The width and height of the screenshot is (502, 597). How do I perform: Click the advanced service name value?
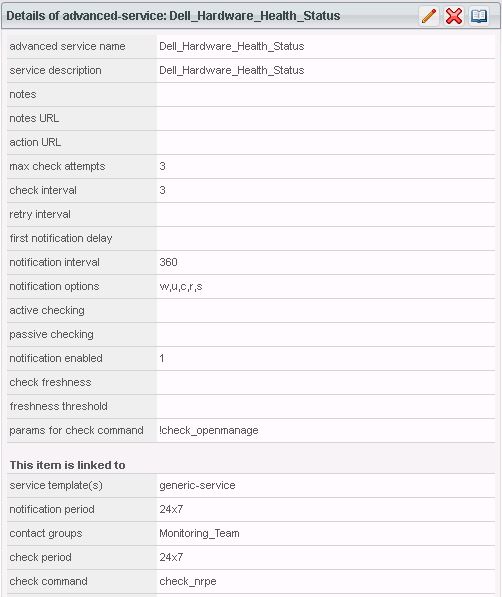232,46
